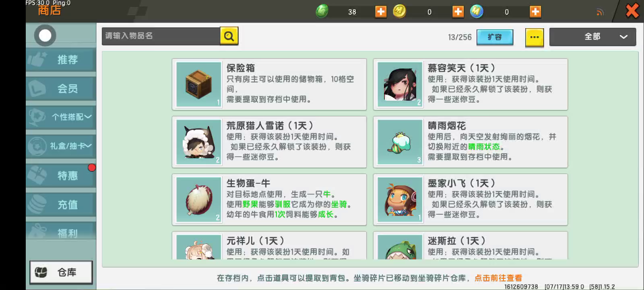Image resolution: width=644 pixels, height=290 pixels.
Task: Follow the 点击前往查看 link
Action: [x=498, y=278]
